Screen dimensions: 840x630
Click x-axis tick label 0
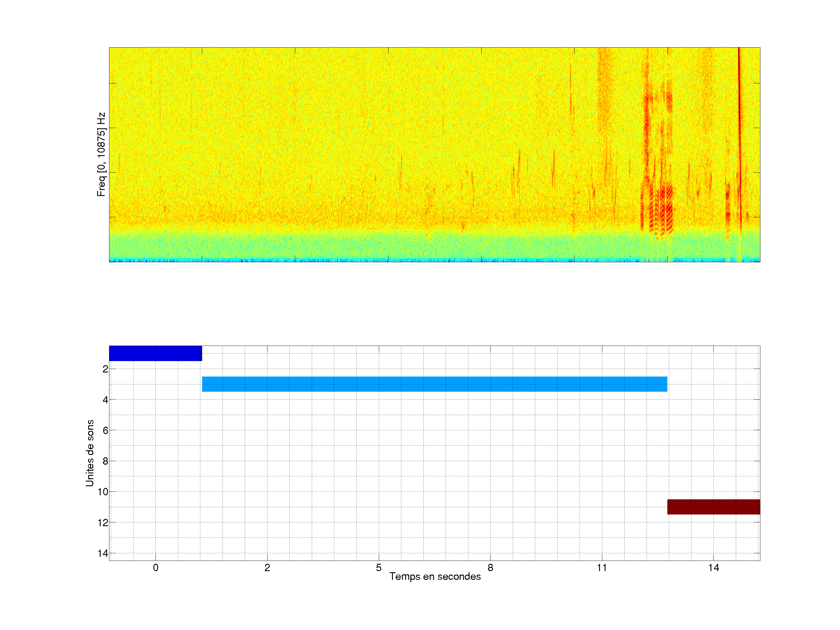tap(155, 568)
